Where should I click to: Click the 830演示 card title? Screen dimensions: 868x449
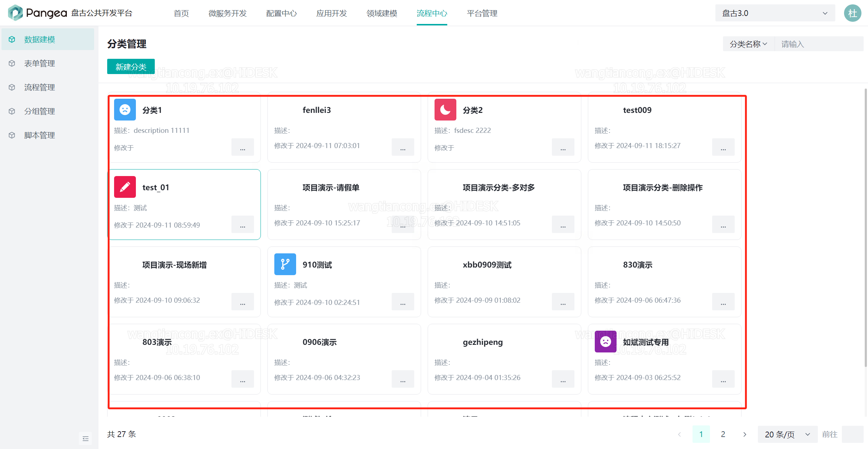point(638,265)
